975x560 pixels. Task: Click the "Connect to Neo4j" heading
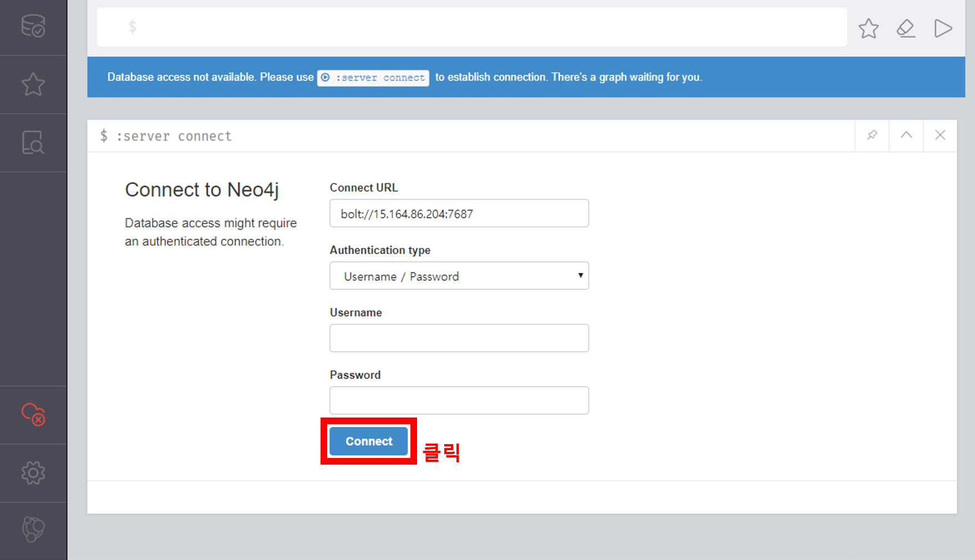[x=202, y=190]
